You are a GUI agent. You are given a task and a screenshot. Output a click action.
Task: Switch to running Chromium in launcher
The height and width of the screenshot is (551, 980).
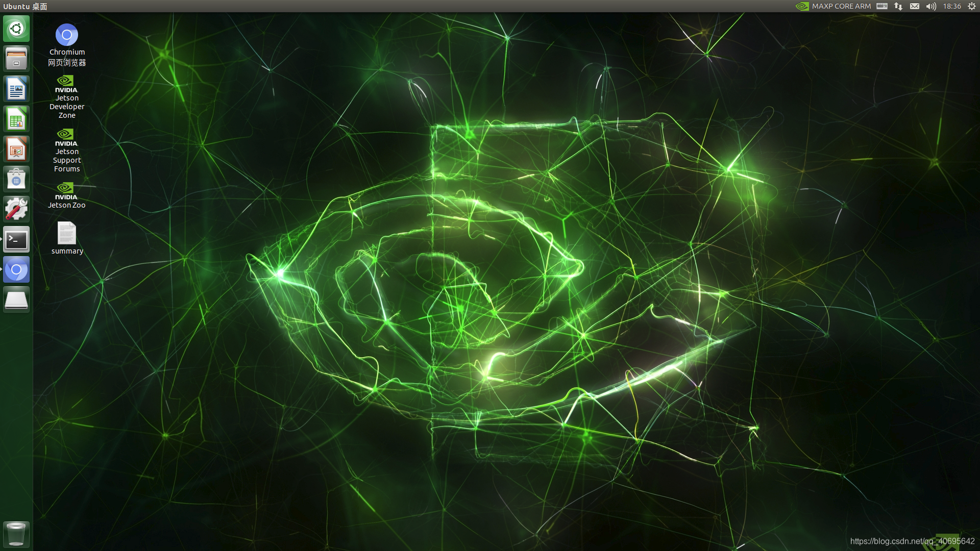tap(16, 270)
